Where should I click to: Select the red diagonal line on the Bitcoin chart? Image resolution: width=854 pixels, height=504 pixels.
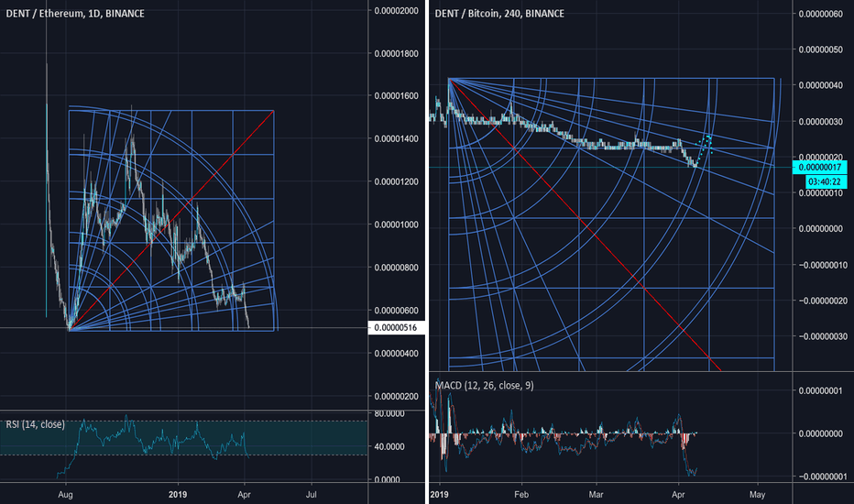coord(585,225)
